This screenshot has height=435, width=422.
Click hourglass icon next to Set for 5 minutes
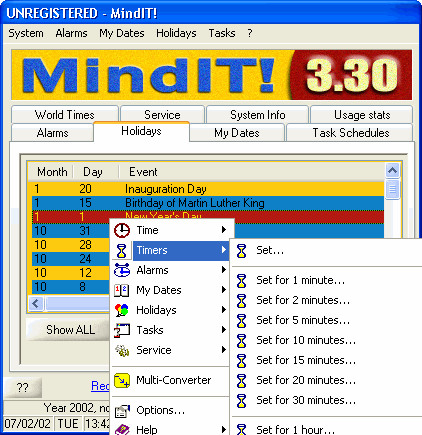pyautogui.click(x=242, y=321)
